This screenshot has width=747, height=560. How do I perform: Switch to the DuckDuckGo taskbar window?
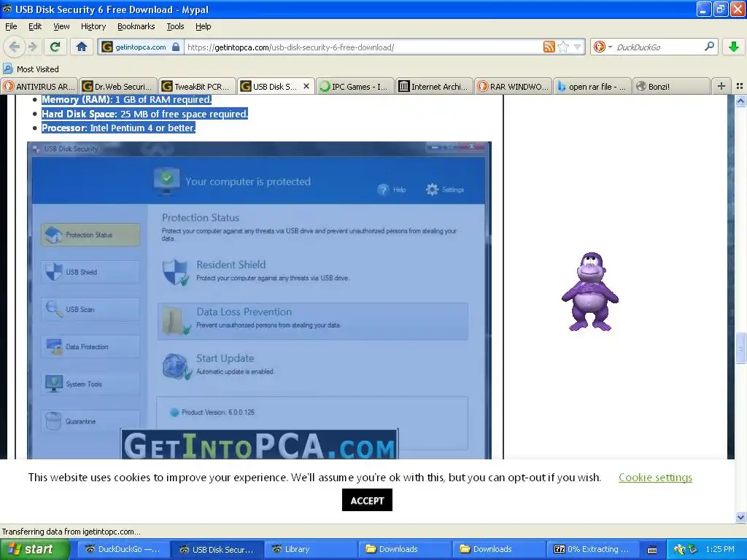[123, 549]
